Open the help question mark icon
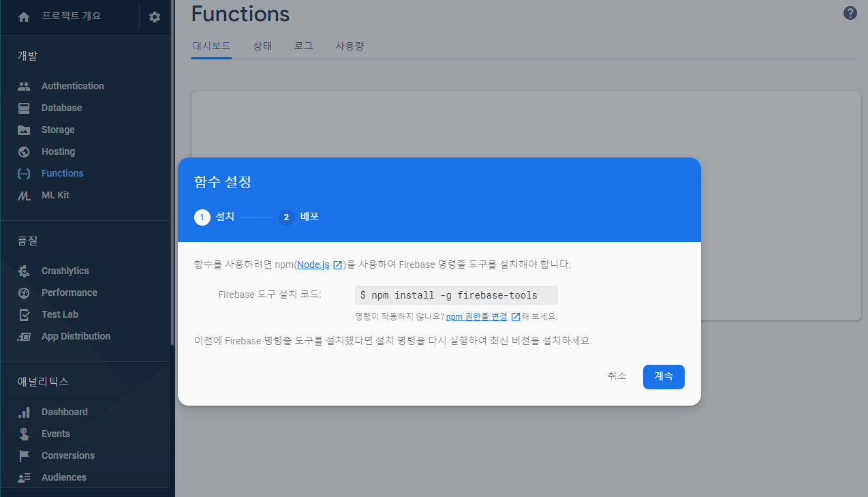868x497 pixels. 850,13
